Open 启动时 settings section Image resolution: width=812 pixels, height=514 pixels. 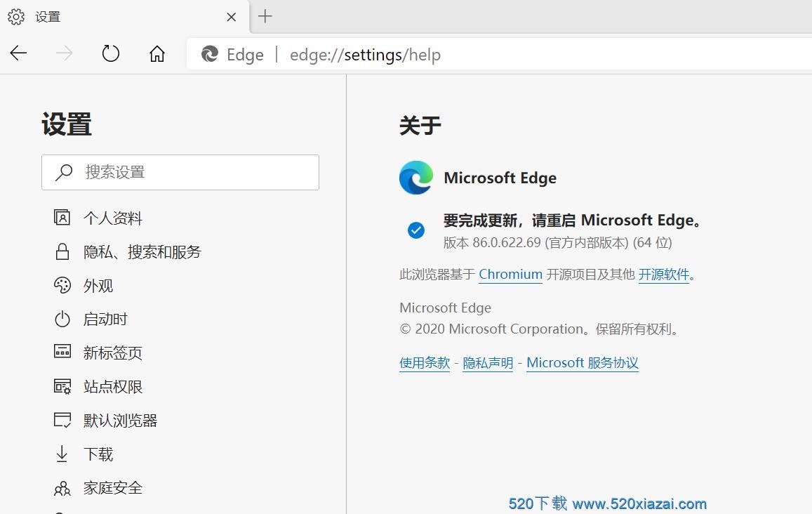(105, 319)
